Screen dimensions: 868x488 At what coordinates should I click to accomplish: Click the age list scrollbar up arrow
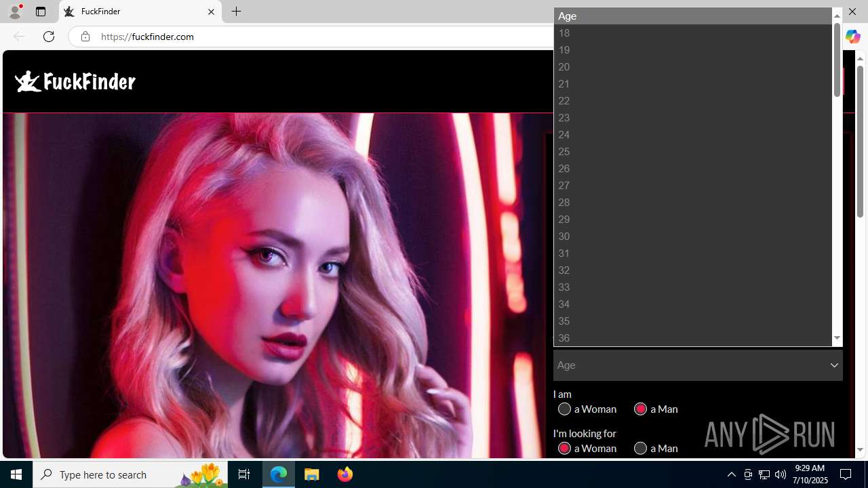tap(837, 16)
